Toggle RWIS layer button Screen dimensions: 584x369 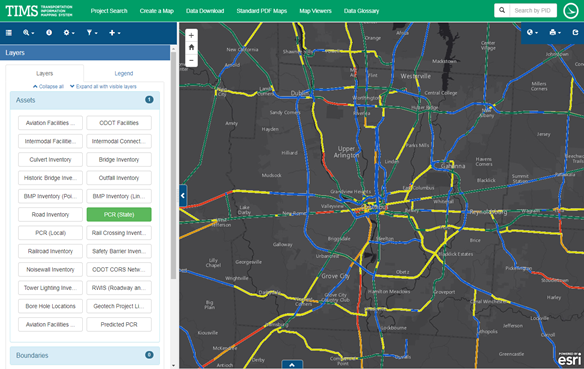tap(119, 288)
